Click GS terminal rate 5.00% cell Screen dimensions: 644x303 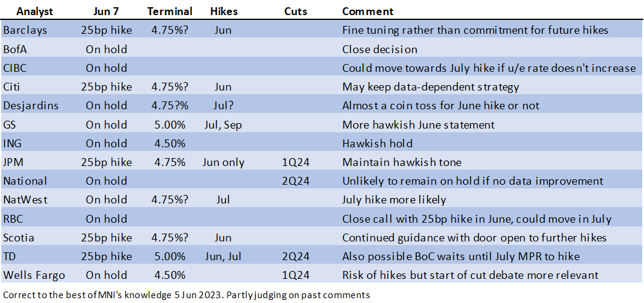pos(170,125)
